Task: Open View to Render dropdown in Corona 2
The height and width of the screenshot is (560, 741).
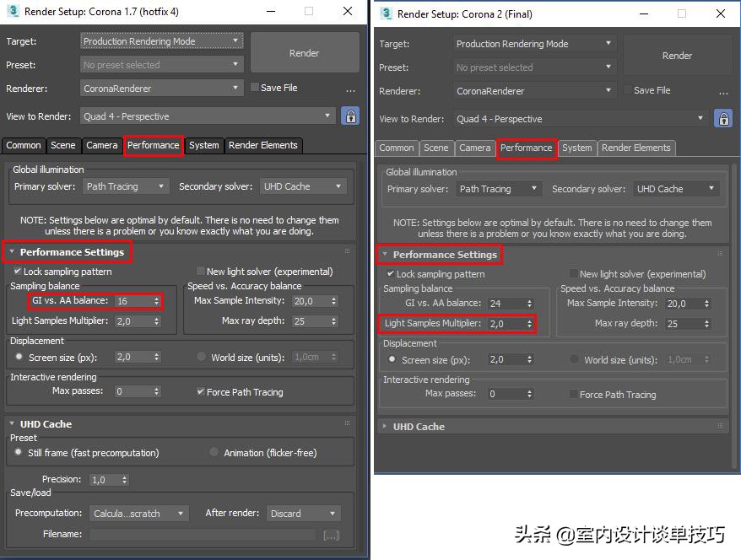Action: tap(581, 119)
